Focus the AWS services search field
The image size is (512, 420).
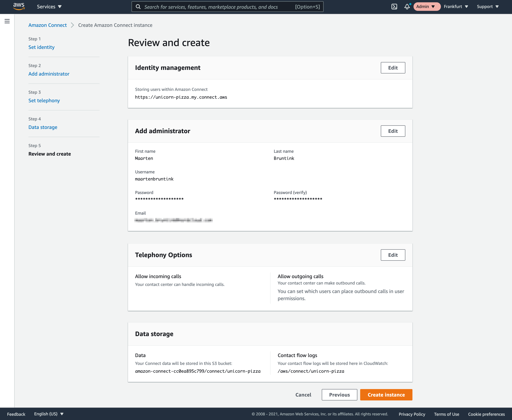(227, 7)
